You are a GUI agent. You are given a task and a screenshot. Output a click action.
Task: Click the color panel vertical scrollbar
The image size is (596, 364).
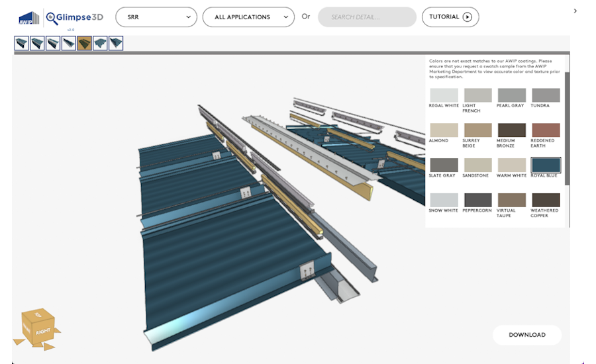(567, 119)
